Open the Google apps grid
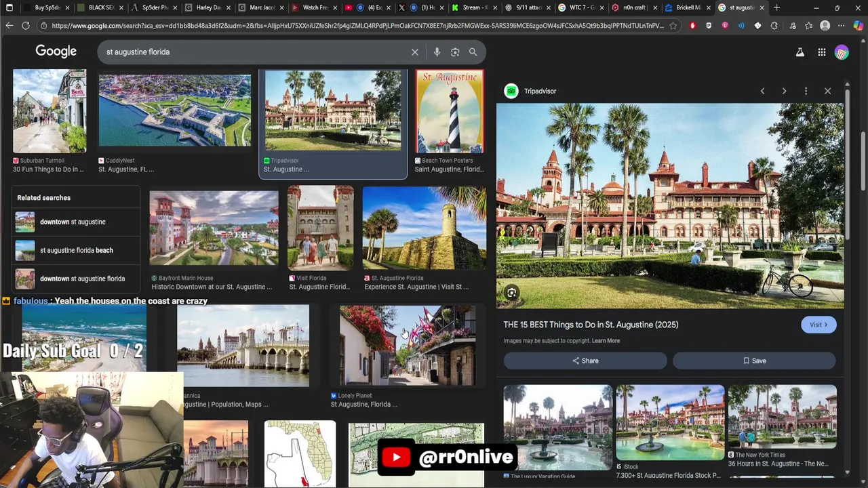Image resolution: width=868 pixels, height=488 pixels. pyautogui.click(x=822, y=52)
